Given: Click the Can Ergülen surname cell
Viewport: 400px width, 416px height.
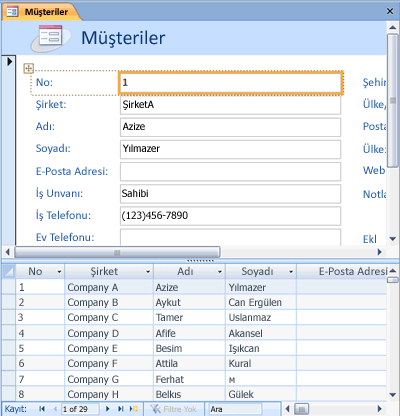Looking at the screenshot, I should [x=261, y=302].
